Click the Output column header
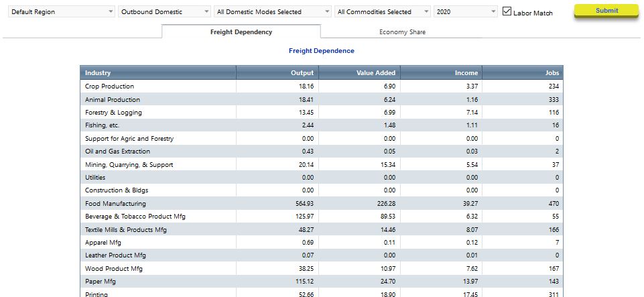This screenshot has height=297, width=644. [277, 73]
